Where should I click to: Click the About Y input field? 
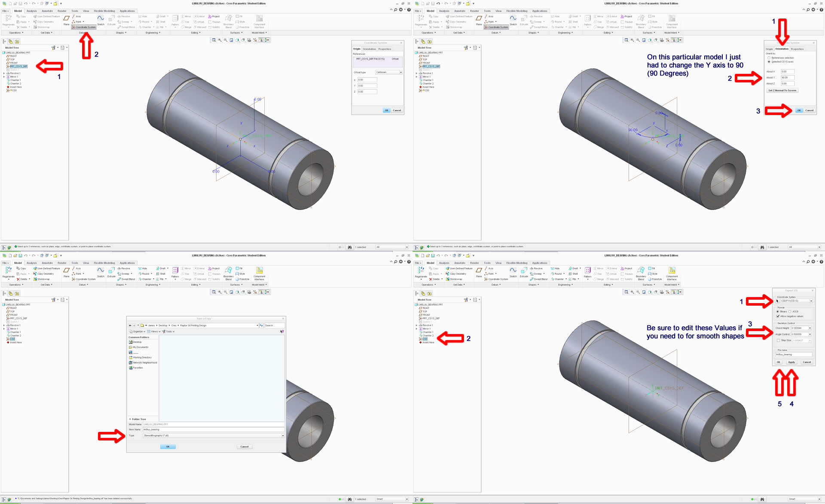click(787, 78)
